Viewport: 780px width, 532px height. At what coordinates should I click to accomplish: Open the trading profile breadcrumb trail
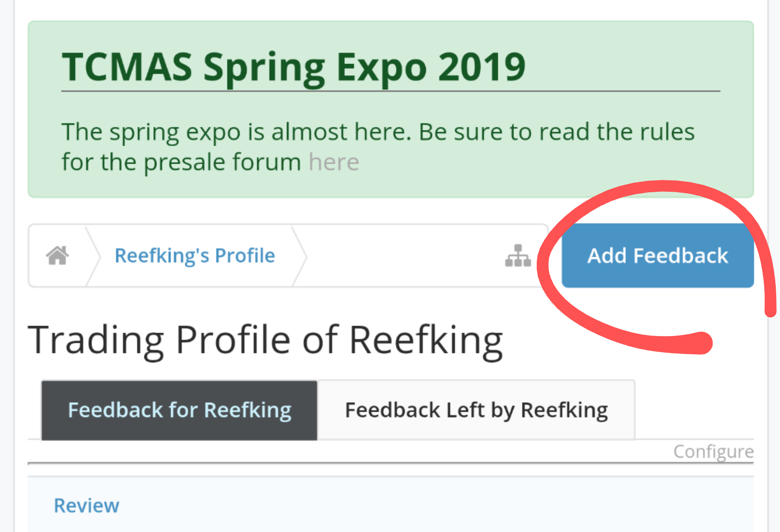point(195,255)
